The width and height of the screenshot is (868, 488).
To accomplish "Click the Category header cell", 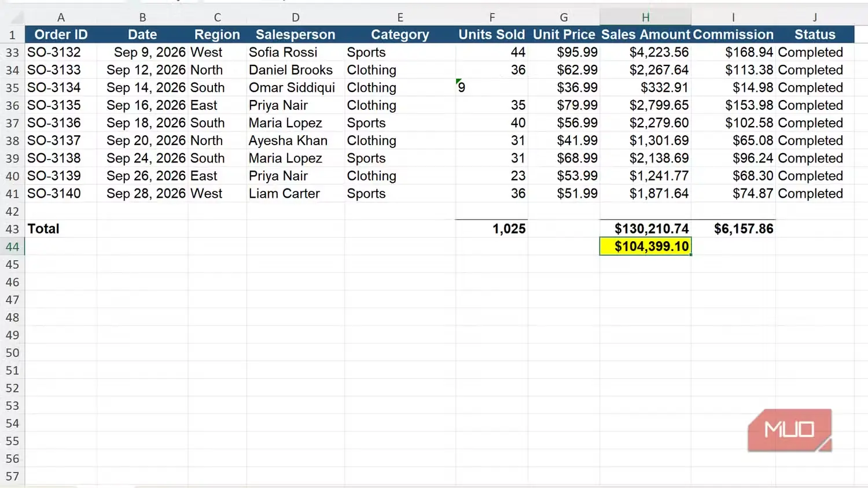I will pos(400,35).
